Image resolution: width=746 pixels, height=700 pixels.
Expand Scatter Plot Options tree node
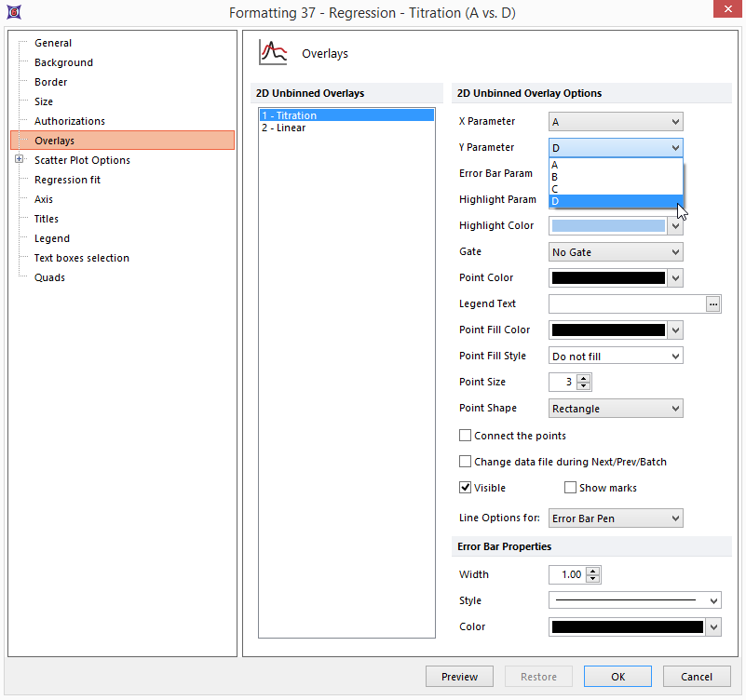pyautogui.click(x=20, y=160)
